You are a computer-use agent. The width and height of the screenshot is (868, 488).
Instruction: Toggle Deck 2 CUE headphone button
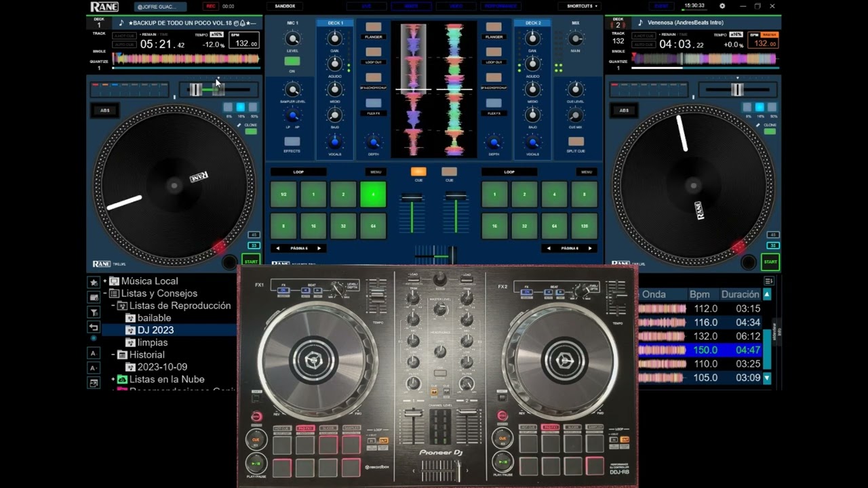point(449,171)
